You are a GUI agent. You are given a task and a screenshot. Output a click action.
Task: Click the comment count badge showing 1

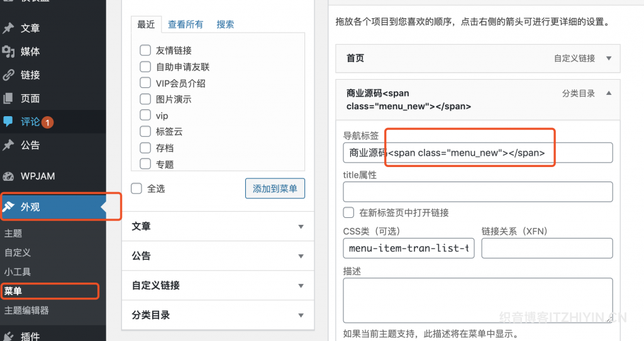point(47,122)
